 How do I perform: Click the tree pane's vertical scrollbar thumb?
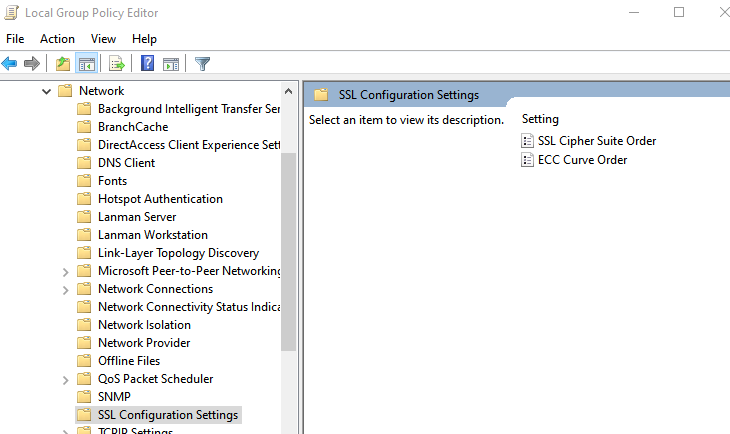tap(288, 251)
